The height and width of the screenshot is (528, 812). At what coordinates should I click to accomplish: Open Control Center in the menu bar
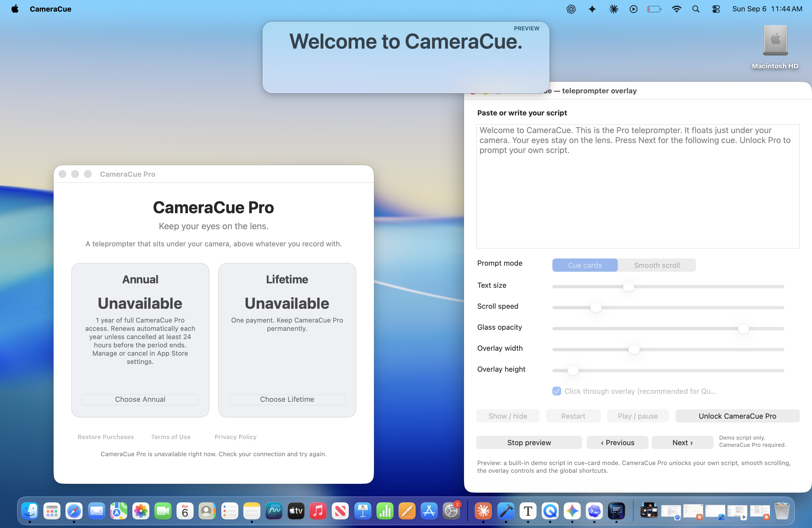tap(716, 9)
